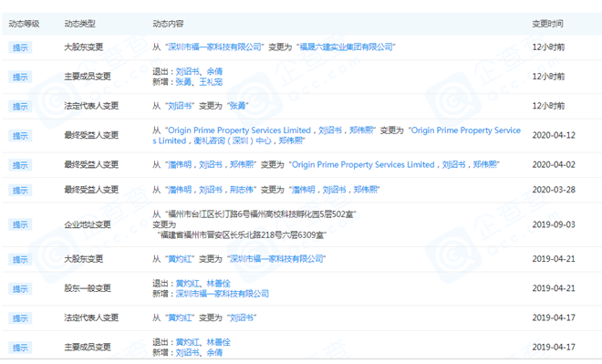Open the 衡礼咨询(深圳)中心 link
This screenshot has height=364, width=602.
233,140
